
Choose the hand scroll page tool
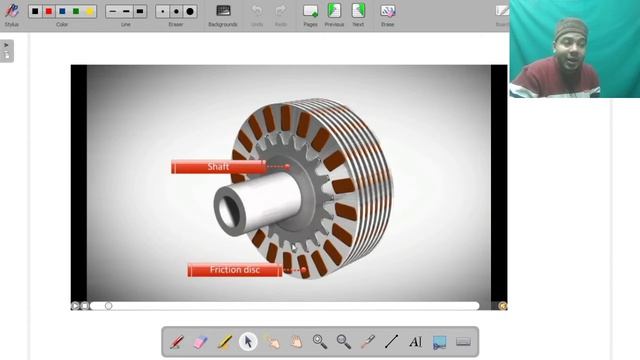coord(296,342)
